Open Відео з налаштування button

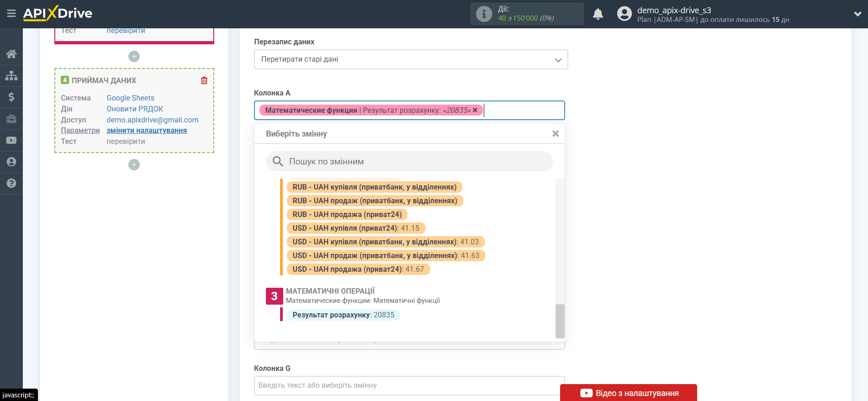pos(629,393)
